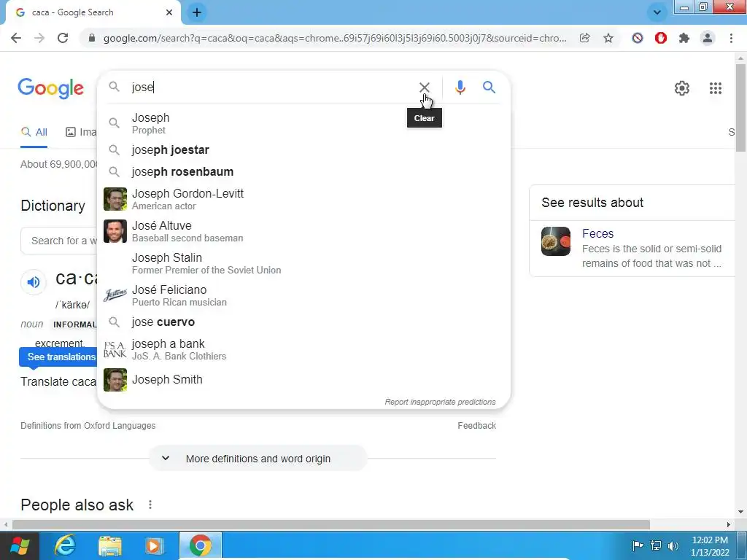Open Windows Media Player from the taskbar

coord(154,545)
